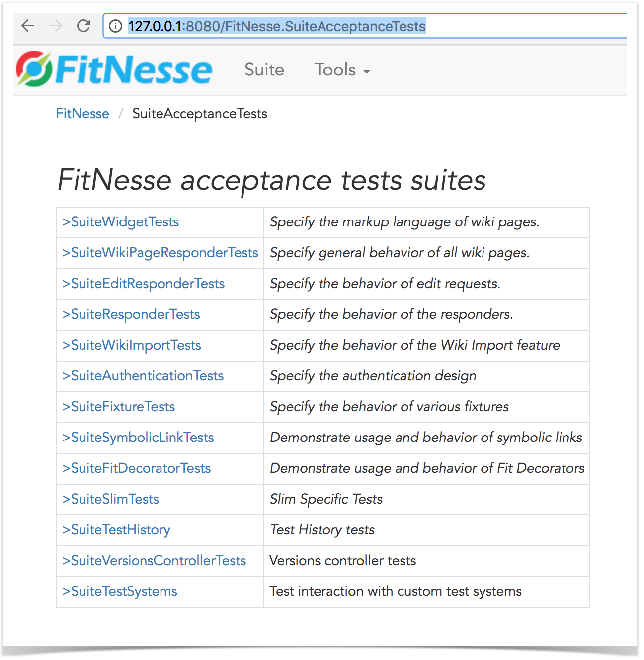
Task: Click the browser forward arrow
Action: click(x=56, y=26)
